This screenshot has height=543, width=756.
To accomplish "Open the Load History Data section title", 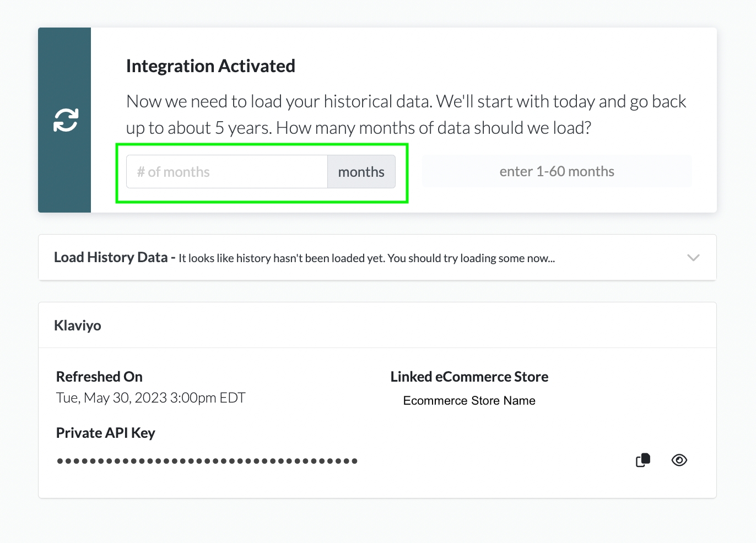I will 111,258.
